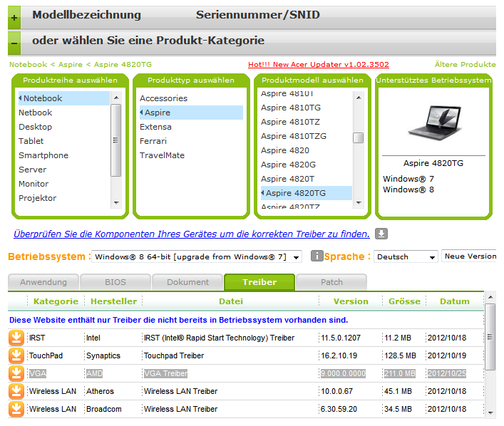This screenshot has width=504, height=426.
Task: Click the Produktmodell list scroll up arrow
Action: (359, 98)
